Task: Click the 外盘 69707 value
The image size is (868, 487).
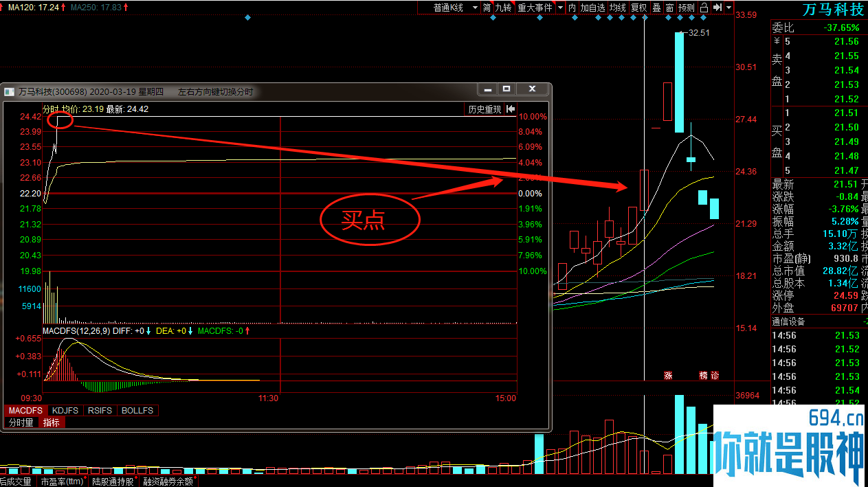Action: pos(844,308)
